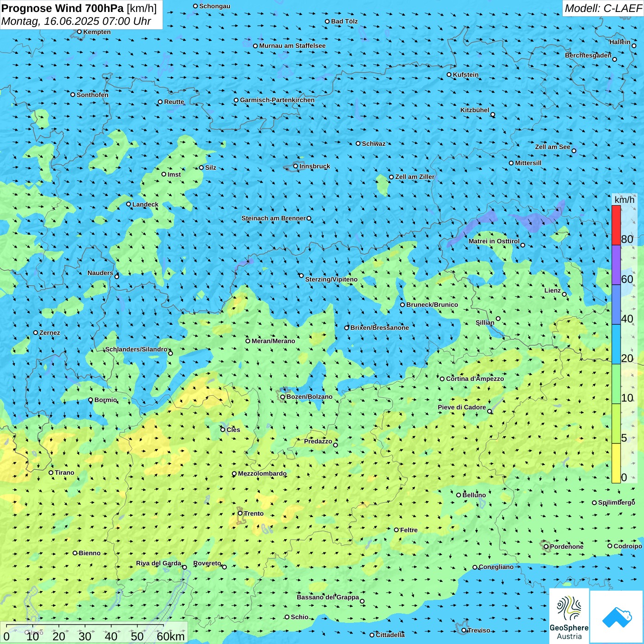
Task: Click the 'Garmisch-Partenkirchen' label
Action: pyautogui.click(x=277, y=100)
